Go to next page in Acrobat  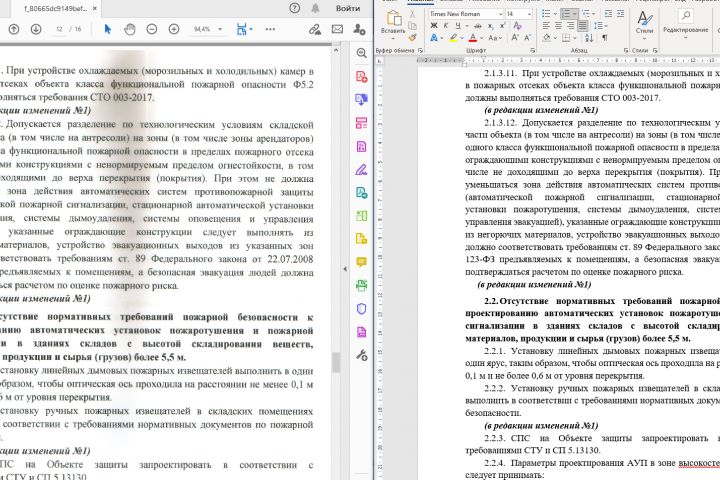point(36,29)
